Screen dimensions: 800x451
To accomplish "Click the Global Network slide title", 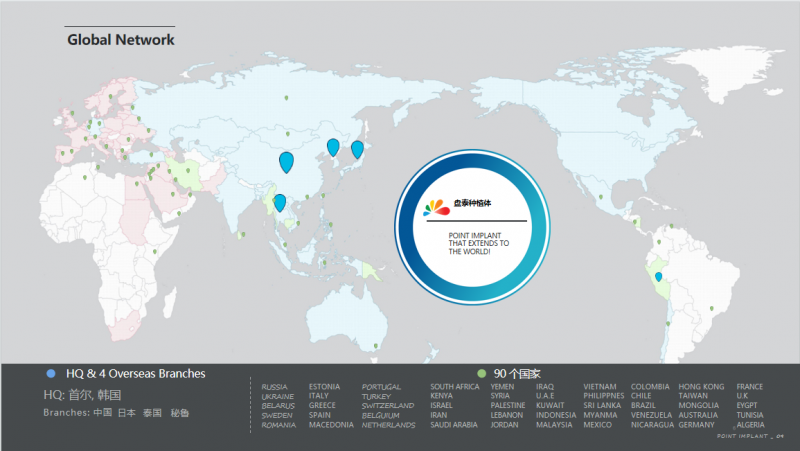I will click(x=121, y=40).
